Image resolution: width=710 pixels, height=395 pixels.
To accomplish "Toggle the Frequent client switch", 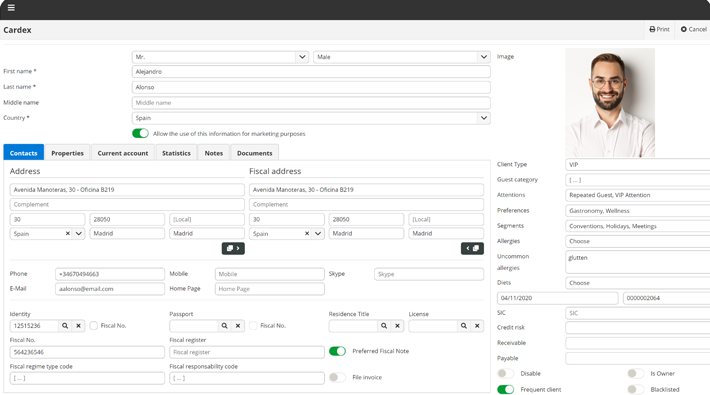I will pyautogui.click(x=505, y=389).
